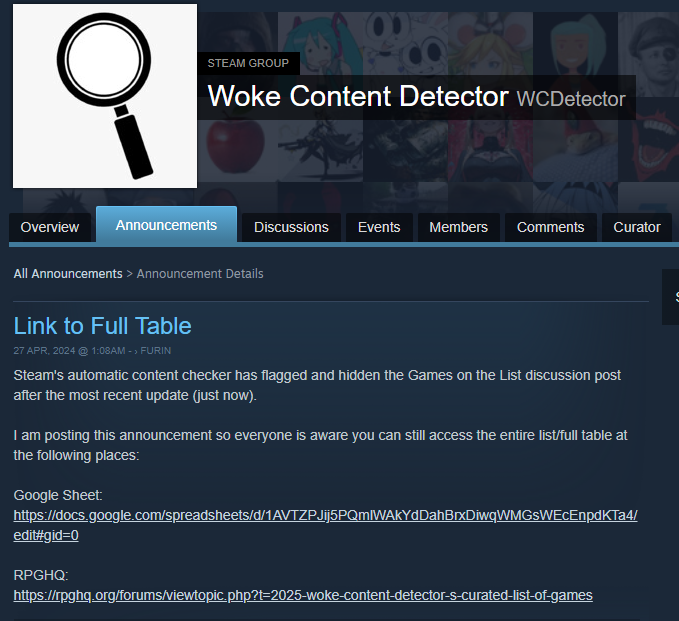The height and width of the screenshot is (621, 679).
Task: Return to All Announcements breadcrumb
Action: [x=68, y=274]
